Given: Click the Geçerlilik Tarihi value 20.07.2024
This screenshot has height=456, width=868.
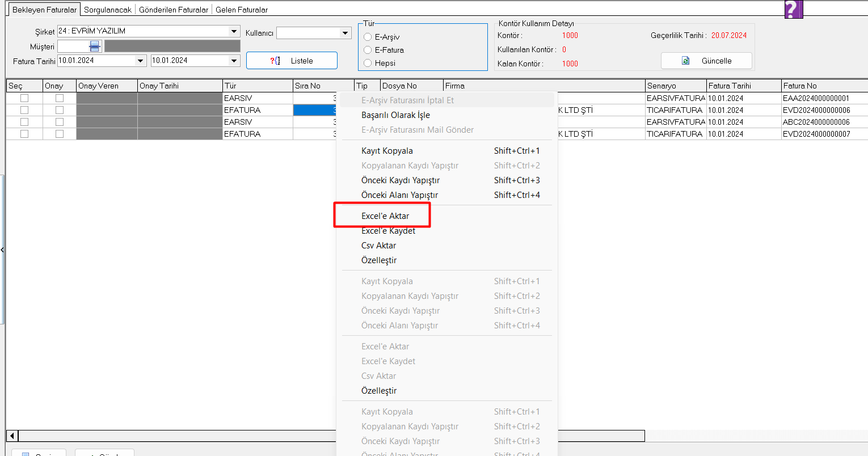Looking at the screenshot, I should click(x=729, y=35).
